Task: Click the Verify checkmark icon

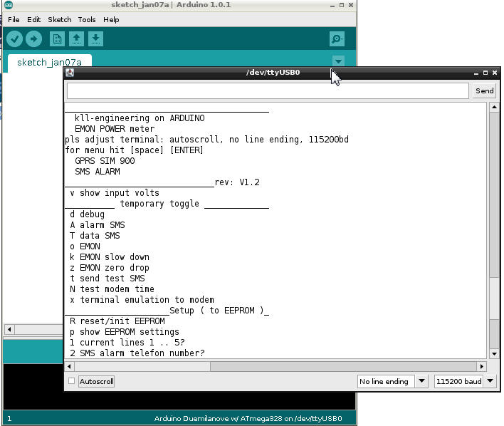Action: [14, 38]
